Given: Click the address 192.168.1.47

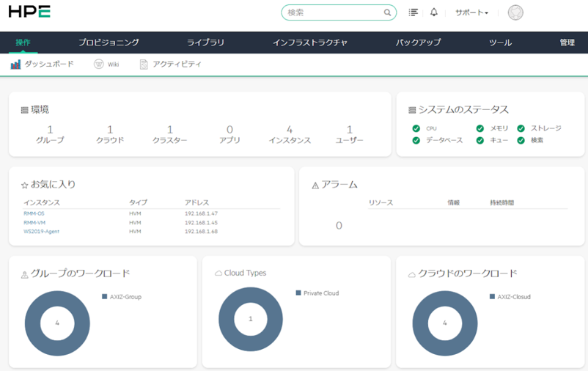Looking at the screenshot, I should [201, 213].
